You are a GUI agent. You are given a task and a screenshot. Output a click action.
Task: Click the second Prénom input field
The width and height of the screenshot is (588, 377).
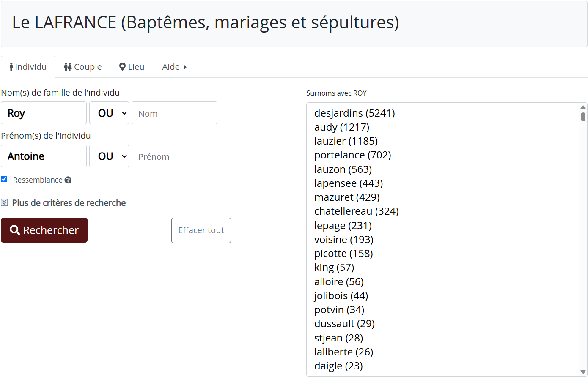[x=174, y=156]
